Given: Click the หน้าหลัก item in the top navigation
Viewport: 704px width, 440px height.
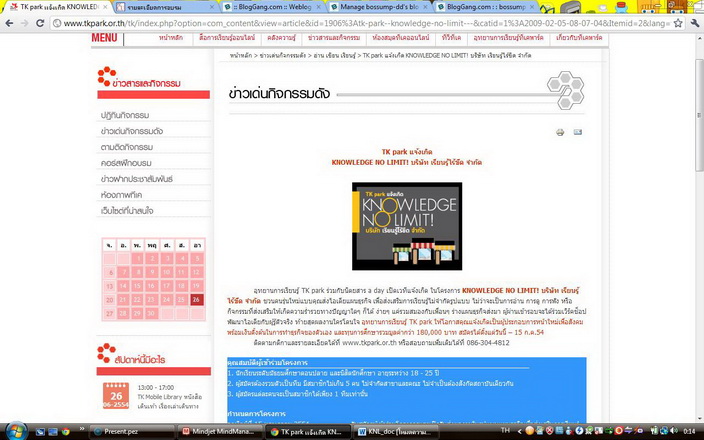Looking at the screenshot, I should 170,37.
